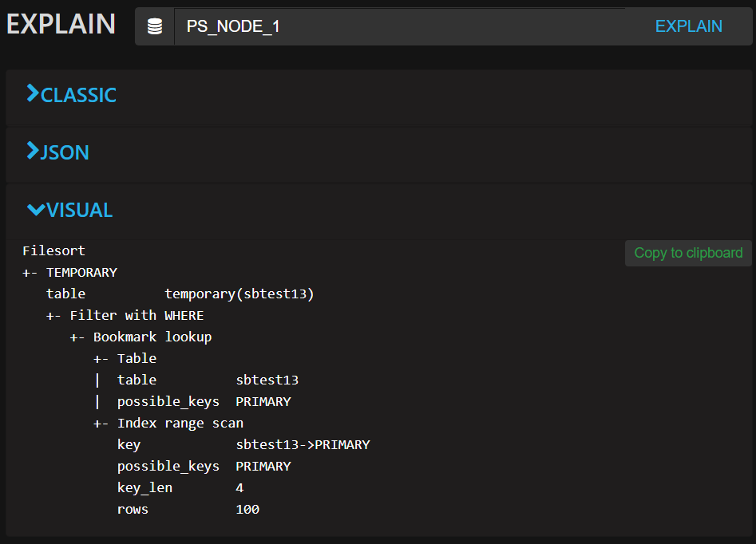Click the Filesort root node
This screenshot has height=544, width=756.
coord(53,251)
